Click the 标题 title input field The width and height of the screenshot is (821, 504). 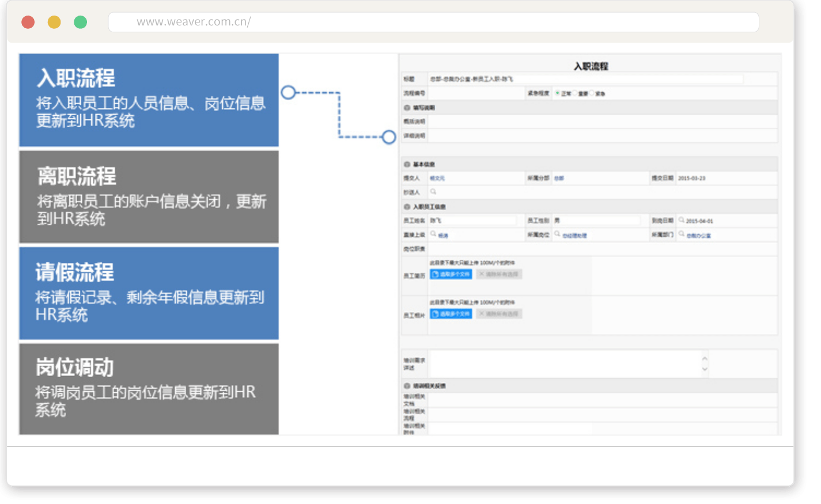pos(585,79)
